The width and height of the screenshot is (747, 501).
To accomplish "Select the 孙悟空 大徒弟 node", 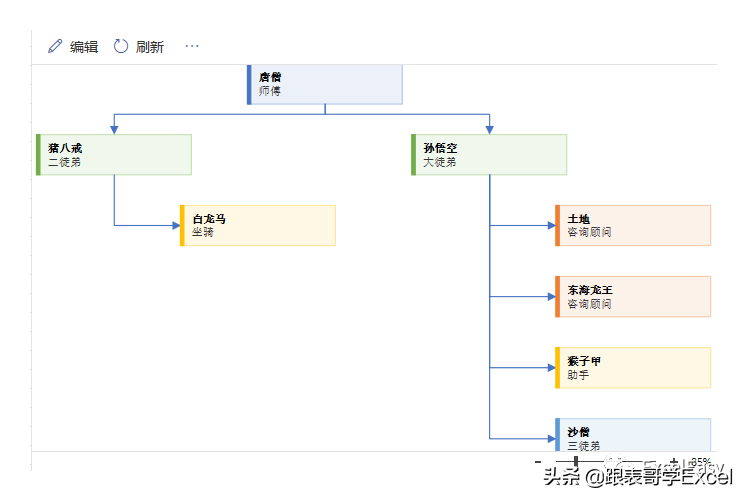I will point(489,155).
